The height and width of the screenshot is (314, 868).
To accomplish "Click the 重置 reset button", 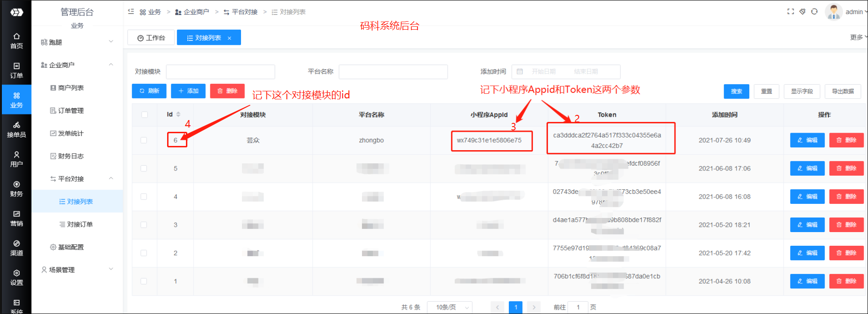I will point(767,91).
